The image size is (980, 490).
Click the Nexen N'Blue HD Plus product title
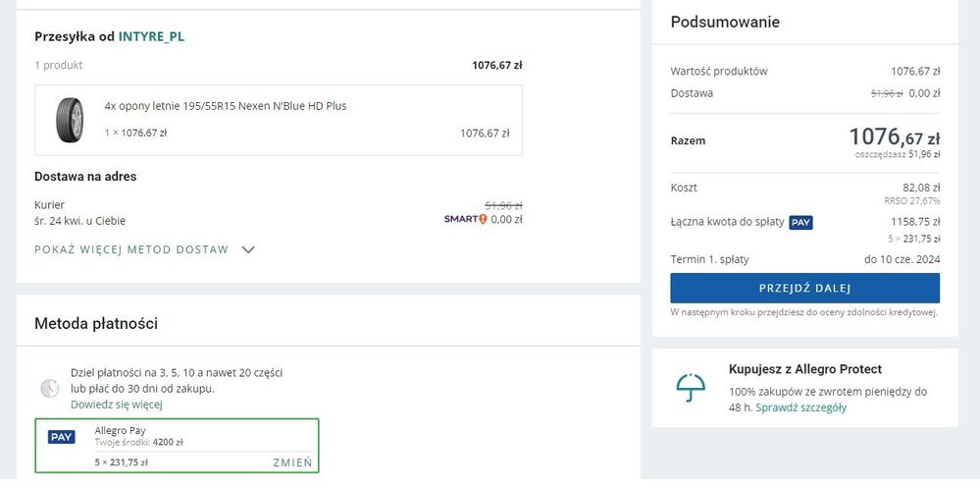[x=225, y=106]
